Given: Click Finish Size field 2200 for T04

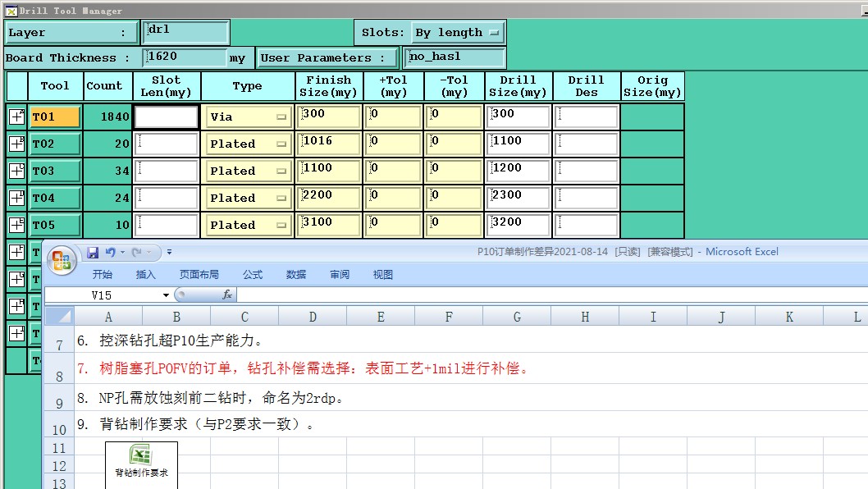Looking at the screenshot, I should point(329,199).
